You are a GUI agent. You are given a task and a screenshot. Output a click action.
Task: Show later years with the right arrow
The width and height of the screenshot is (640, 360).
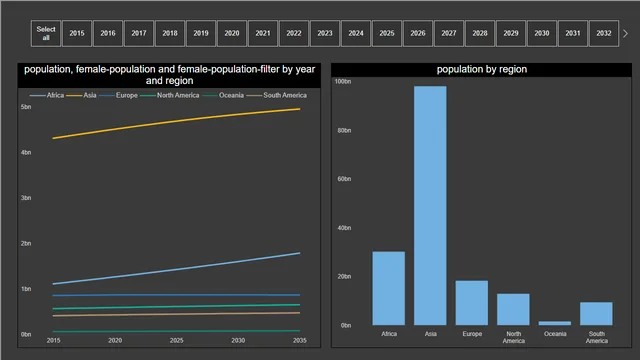tap(625, 33)
